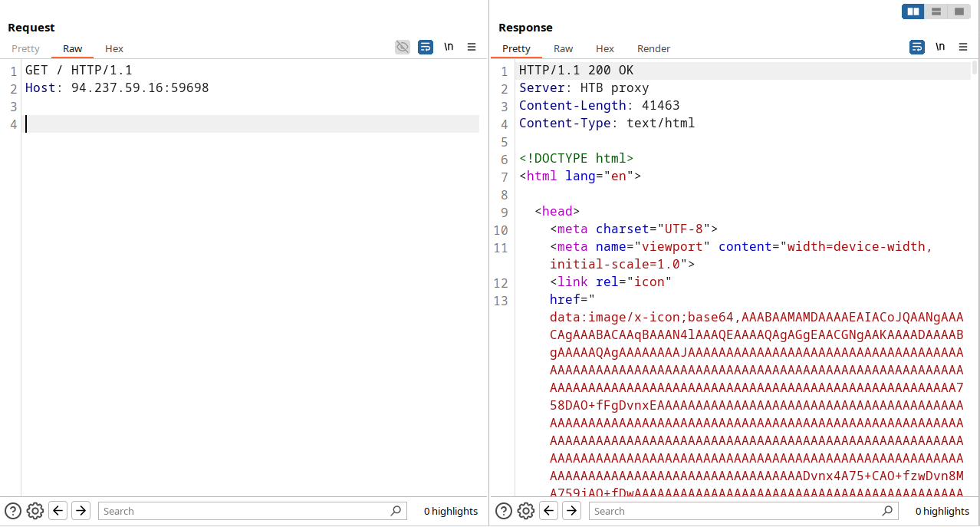Click the data:image/x-icon;base64 string start
Viewport: 980px width, 527px height.
(x=646, y=318)
